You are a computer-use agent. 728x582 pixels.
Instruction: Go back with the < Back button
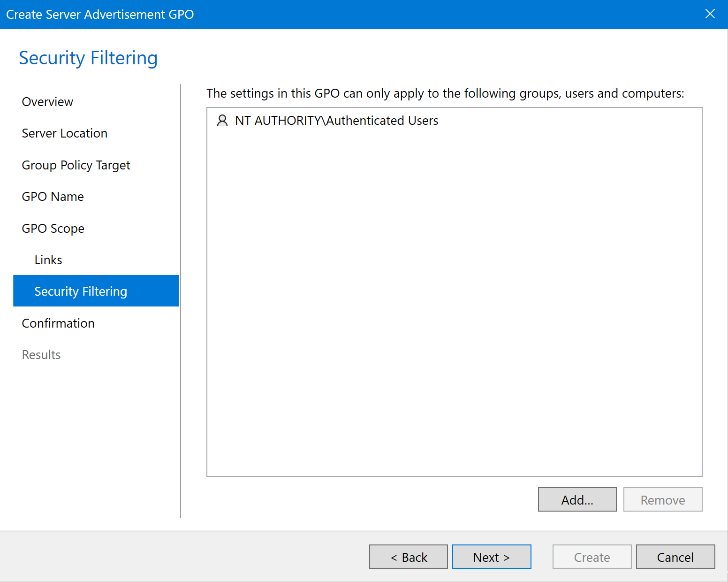coord(408,557)
